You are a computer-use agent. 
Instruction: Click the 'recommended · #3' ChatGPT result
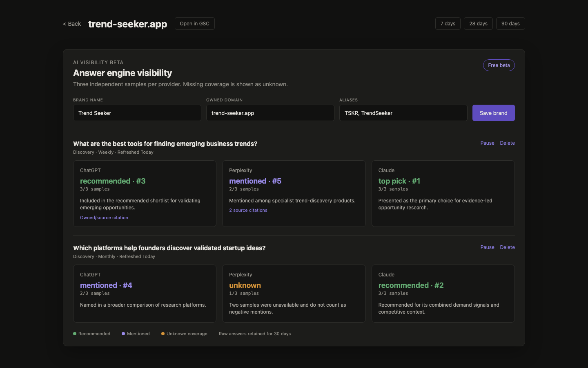click(113, 181)
